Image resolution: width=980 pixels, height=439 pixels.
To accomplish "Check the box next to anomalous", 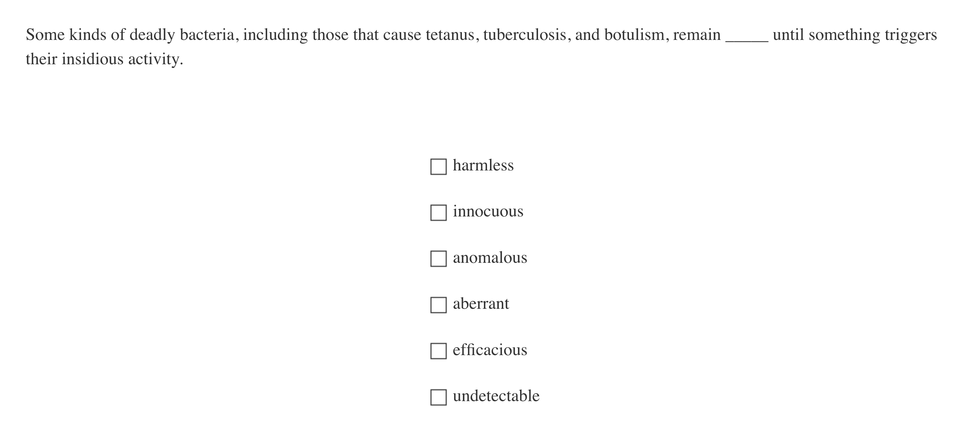I will (x=438, y=259).
